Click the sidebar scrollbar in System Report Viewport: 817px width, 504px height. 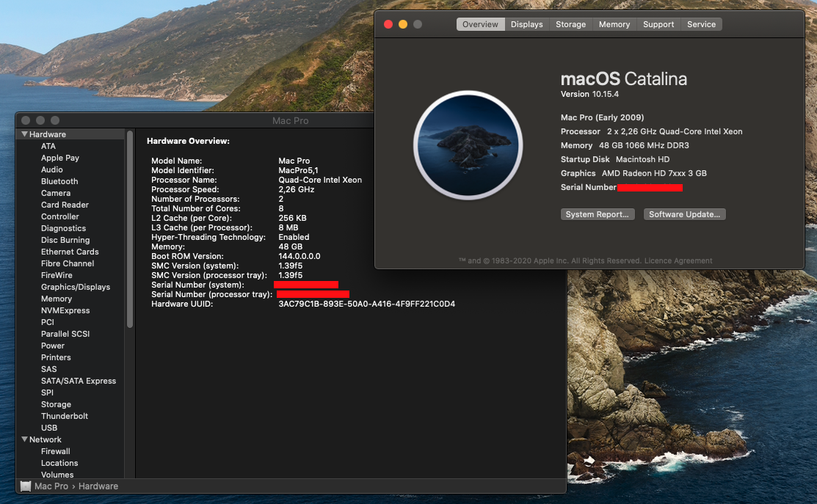coord(130,229)
